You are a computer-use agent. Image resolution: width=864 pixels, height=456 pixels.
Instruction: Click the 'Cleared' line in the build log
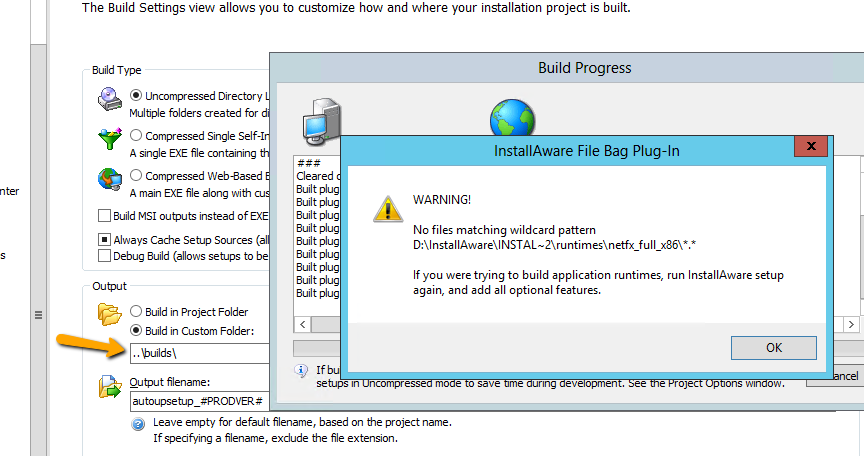(317, 176)
